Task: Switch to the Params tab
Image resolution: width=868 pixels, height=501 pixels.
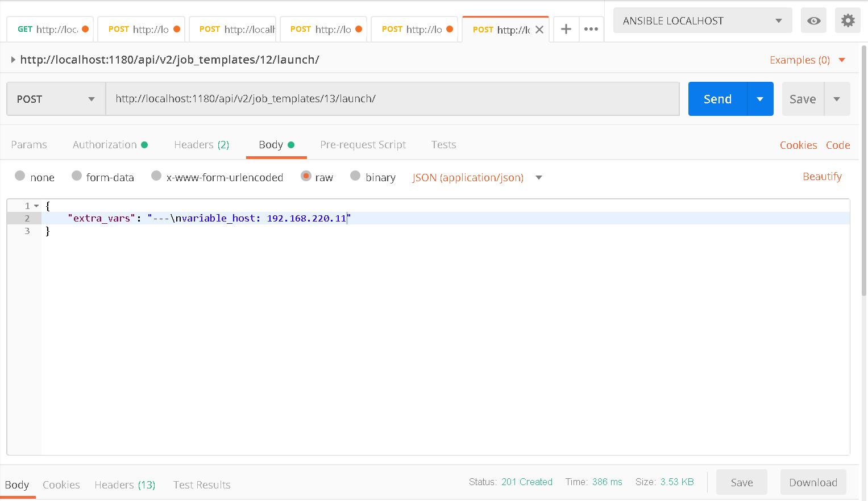Action: click(29, 145)
